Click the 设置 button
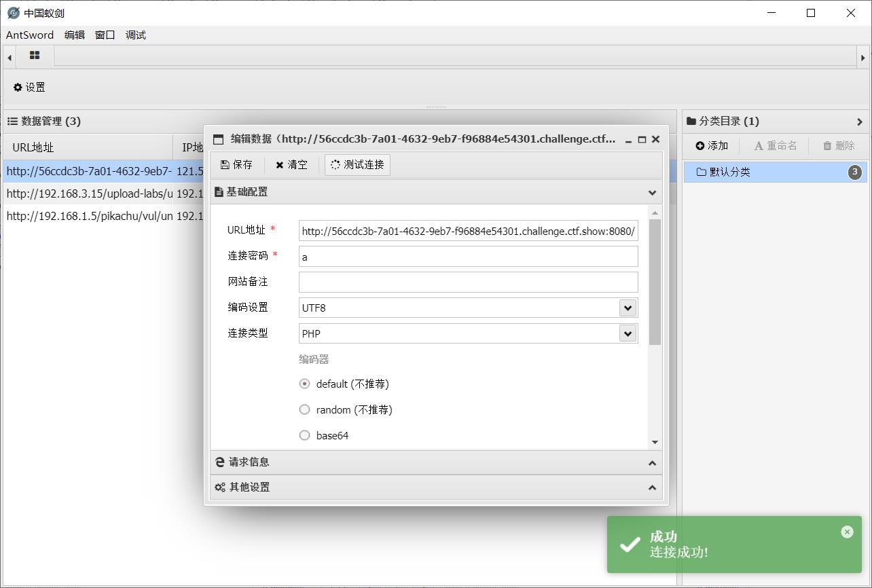Viewport: 872px width, 588px height. (x=29, y=87)
